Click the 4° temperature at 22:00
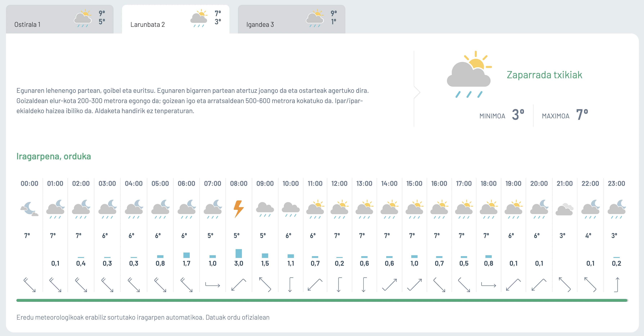This screenshot has width=644, height=336. (588, 236)
